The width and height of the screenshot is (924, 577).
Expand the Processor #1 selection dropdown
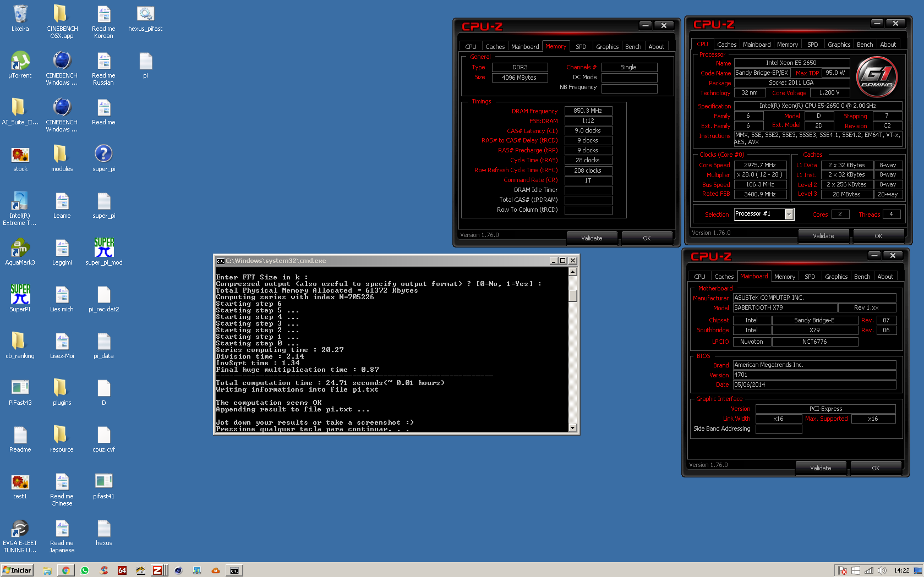[789, 215]
